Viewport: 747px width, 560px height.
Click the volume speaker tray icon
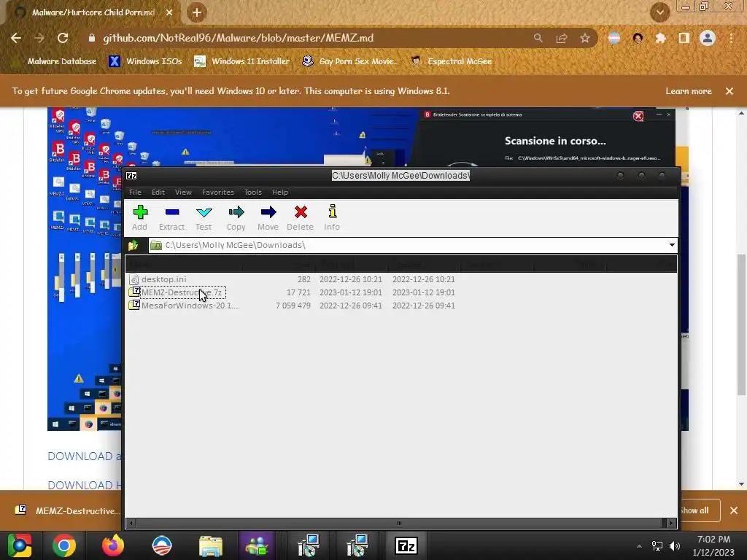coord(675,546)
